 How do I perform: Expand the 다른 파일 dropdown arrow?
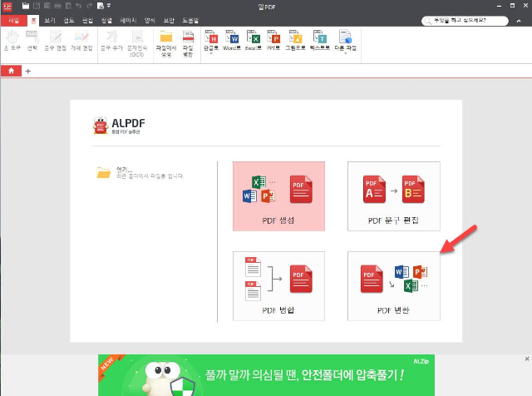tap(346, 53)
